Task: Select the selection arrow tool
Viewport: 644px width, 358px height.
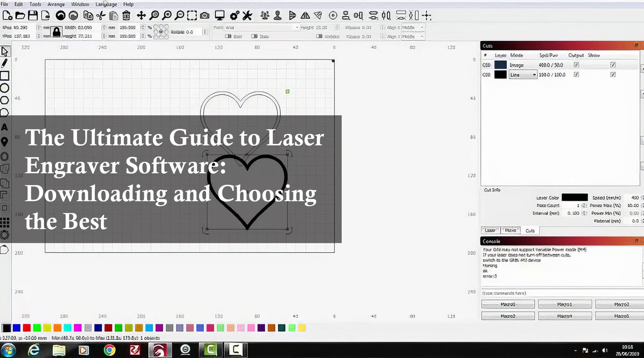Action: [5, 51]
